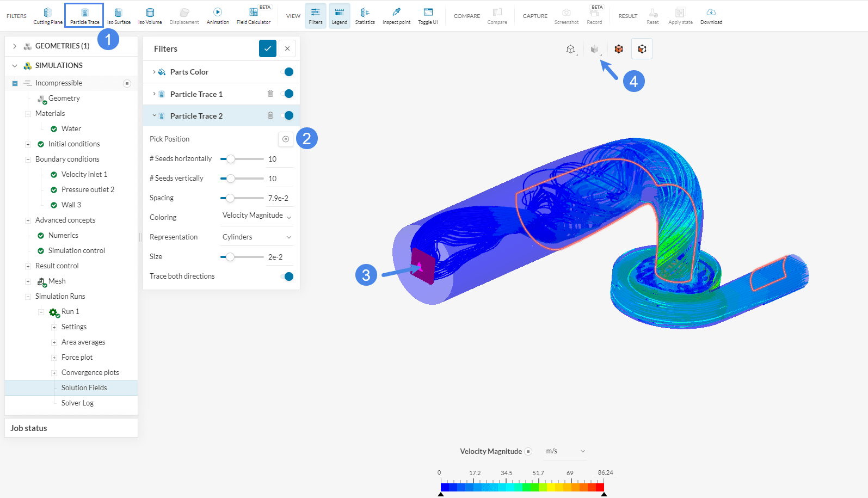Confirm filters with the blue checkmark button
Screen dimensions: 868x498
click(x=267, y=48)
